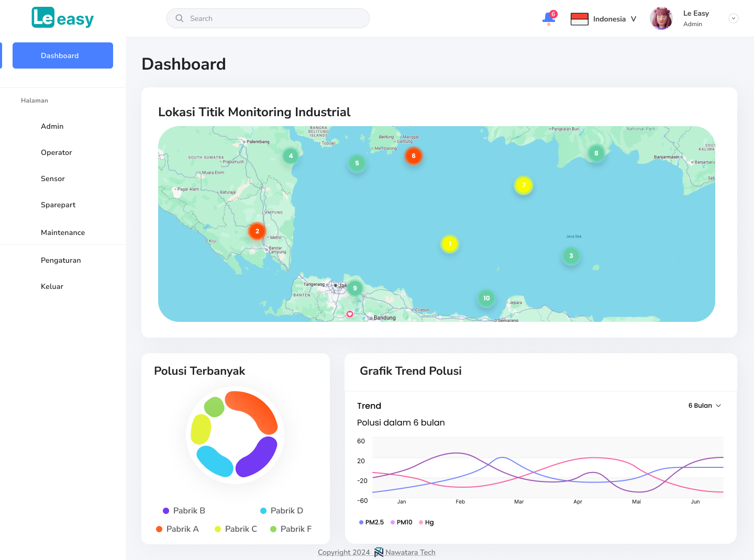Click green map marker number 10

pos(486,298)
